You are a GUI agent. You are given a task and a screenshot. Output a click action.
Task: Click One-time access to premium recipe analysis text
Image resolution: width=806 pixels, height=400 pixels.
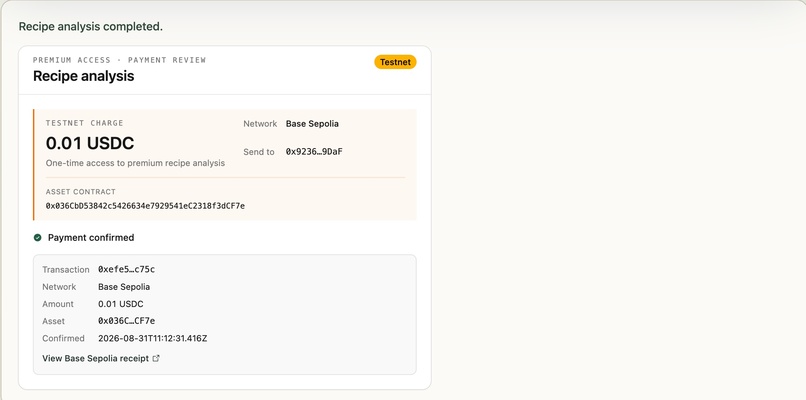[x=135, y=163]
